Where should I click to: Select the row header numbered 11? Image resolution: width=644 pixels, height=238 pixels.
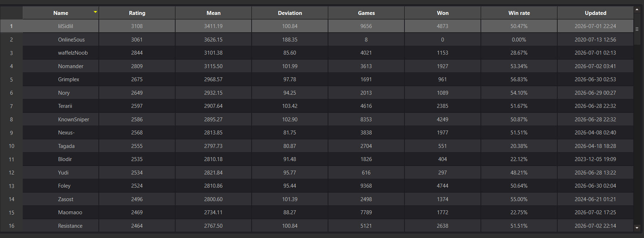tap(11, 159)
